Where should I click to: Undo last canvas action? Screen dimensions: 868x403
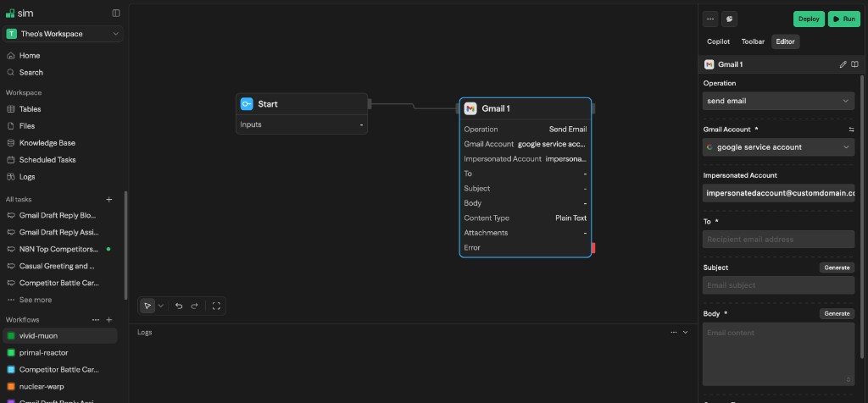pos(179,306)
